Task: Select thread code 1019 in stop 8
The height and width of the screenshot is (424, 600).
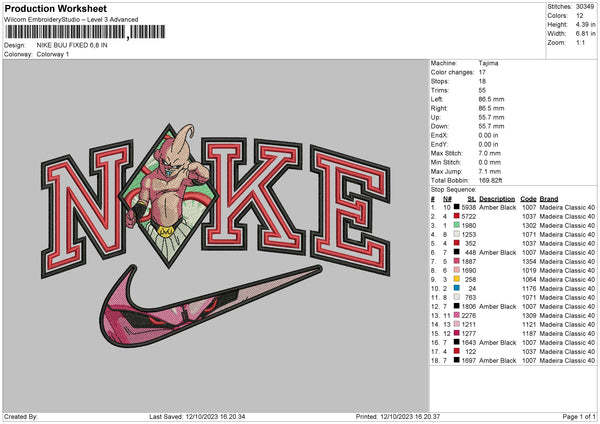Action: (x=529, y=271)
